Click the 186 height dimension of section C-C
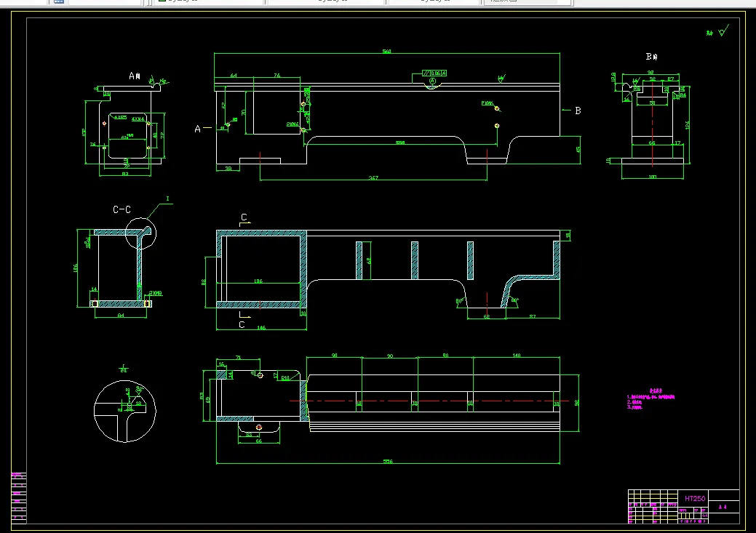The width and height of the screenshot is (756, 533). pos(76,268)
